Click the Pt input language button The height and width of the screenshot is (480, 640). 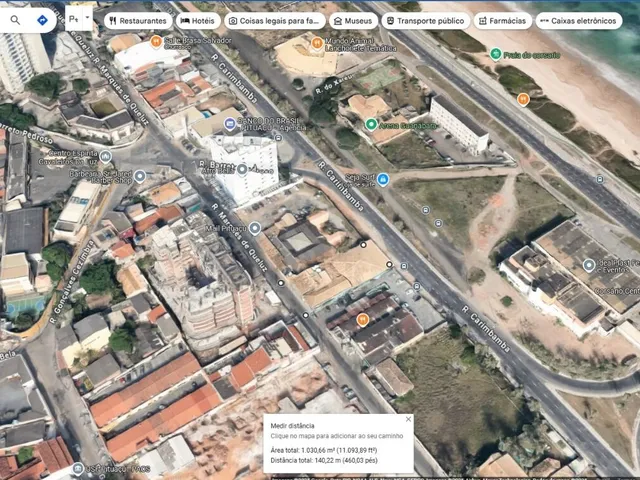tap(74, 19)
